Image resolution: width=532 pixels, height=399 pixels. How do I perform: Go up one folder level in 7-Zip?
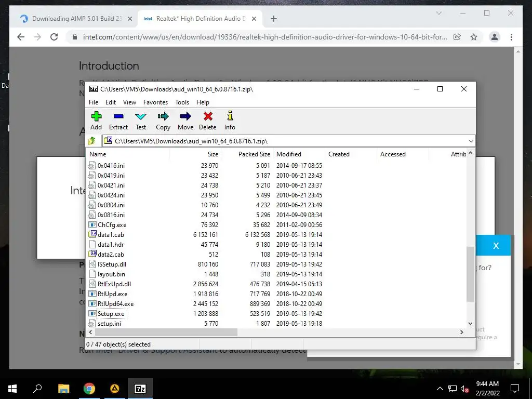point(92,141)
